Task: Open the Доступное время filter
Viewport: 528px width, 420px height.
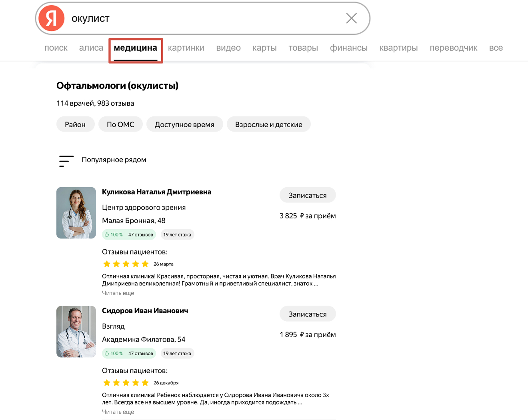Action: (x=184, y=124)
